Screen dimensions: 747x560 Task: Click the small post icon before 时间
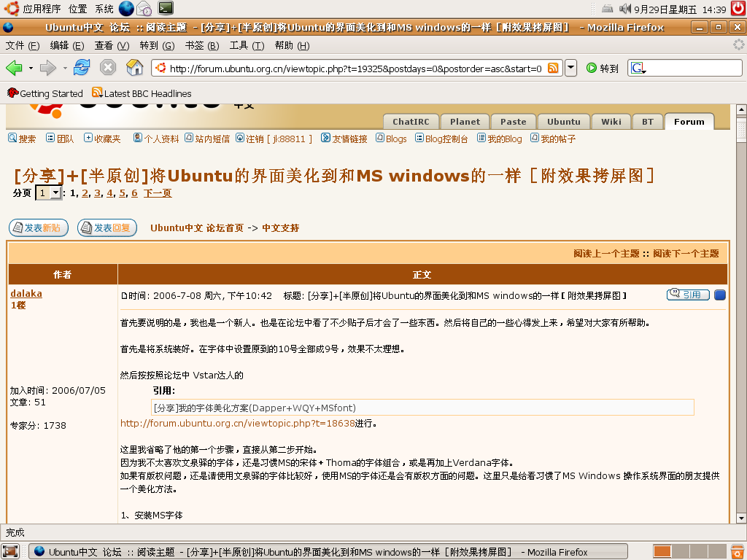pyautogui.click(x=124, y=296)
